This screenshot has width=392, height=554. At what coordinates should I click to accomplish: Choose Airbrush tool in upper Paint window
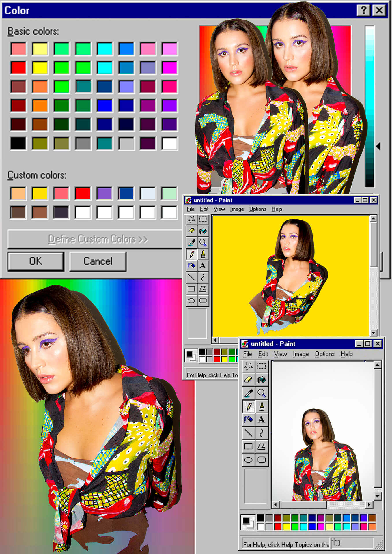(x=191, y=266)
